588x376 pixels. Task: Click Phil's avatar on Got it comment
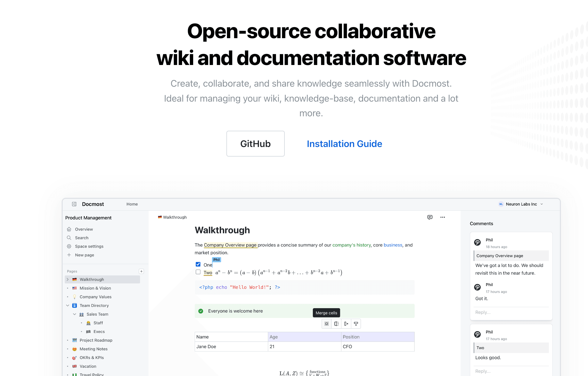click(x=477, y=287)
